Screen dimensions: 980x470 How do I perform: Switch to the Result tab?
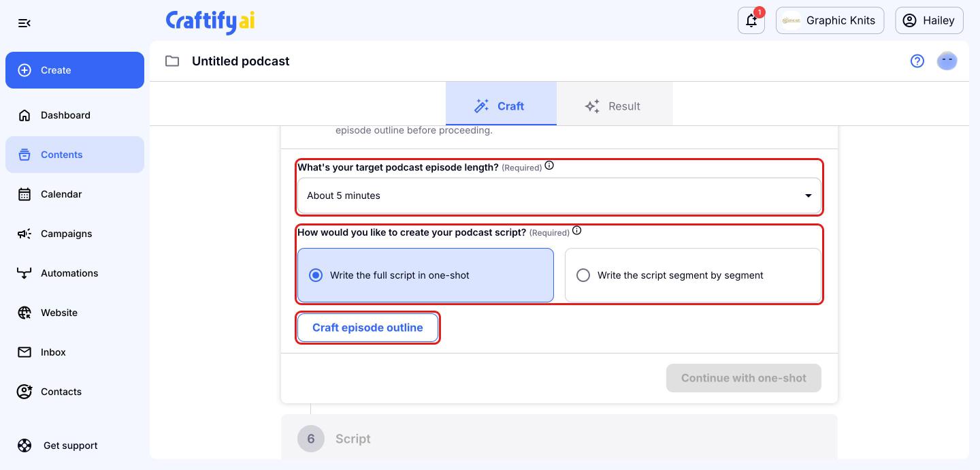tap(615, 104)
